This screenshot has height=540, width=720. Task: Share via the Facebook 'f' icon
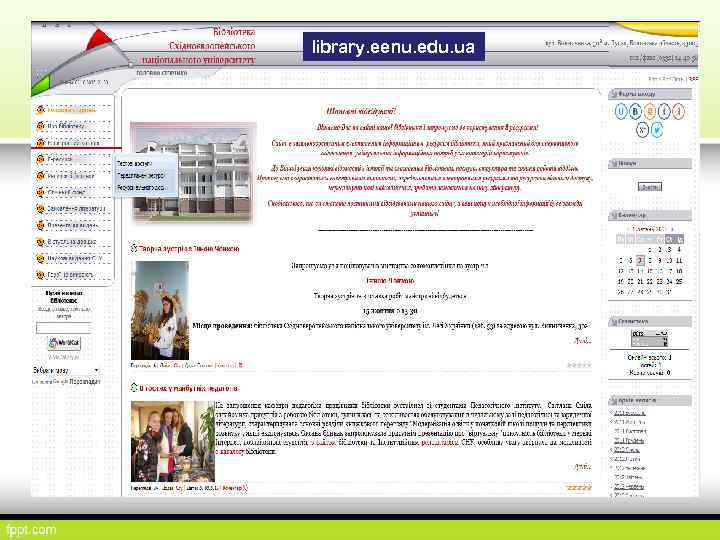coord(664,111)
